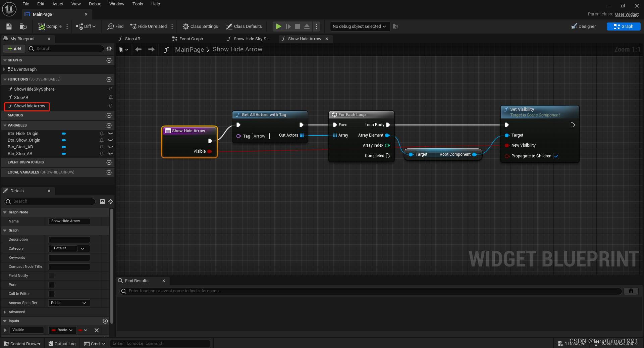Screen dimensions: 644x348
Task: Toggle Btn_Stop_AR instance editable eye
Action: [x=111, y=154]
